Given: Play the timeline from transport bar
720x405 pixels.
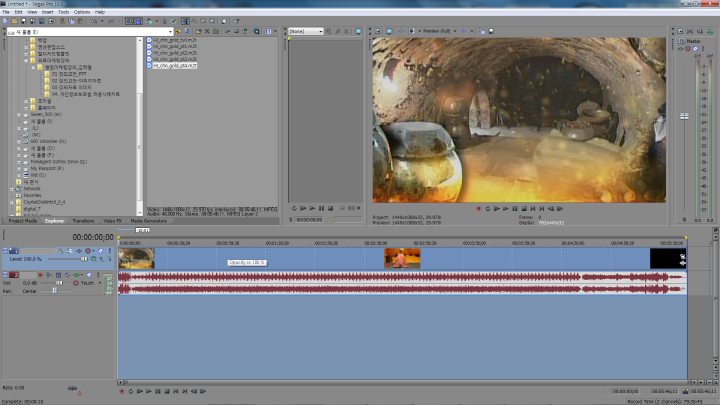Looking at the screenshot, I should [149, 391].
